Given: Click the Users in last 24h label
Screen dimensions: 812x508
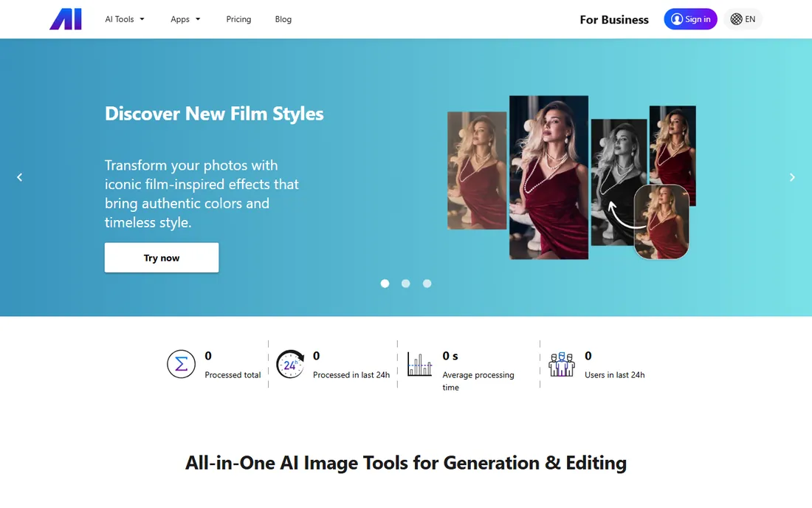Looking at the screenshot, I should pyautogui.click(x=615, y=375).
